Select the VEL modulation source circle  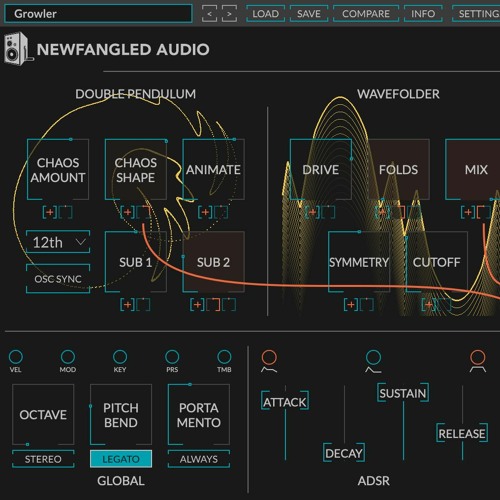[x=16, y=357]
